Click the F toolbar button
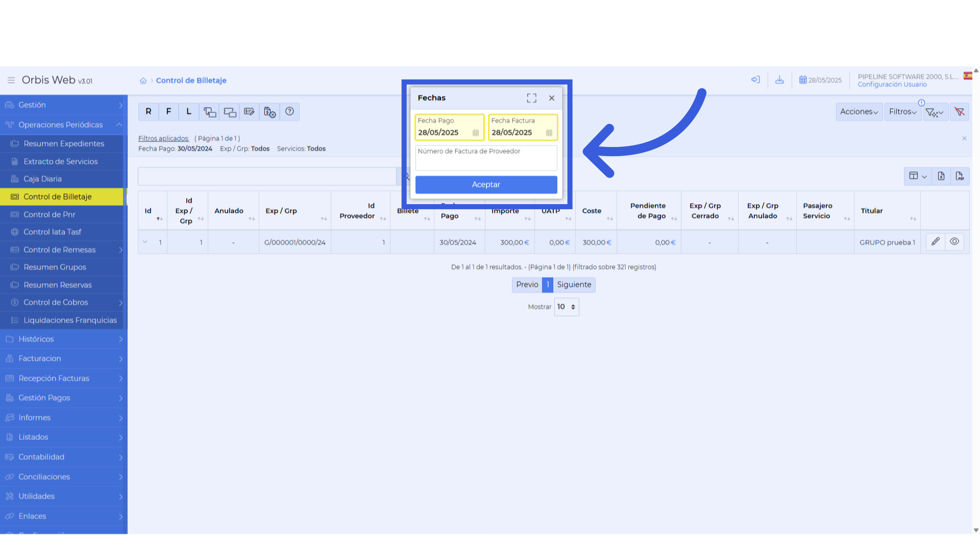 [x=168, y=112]
